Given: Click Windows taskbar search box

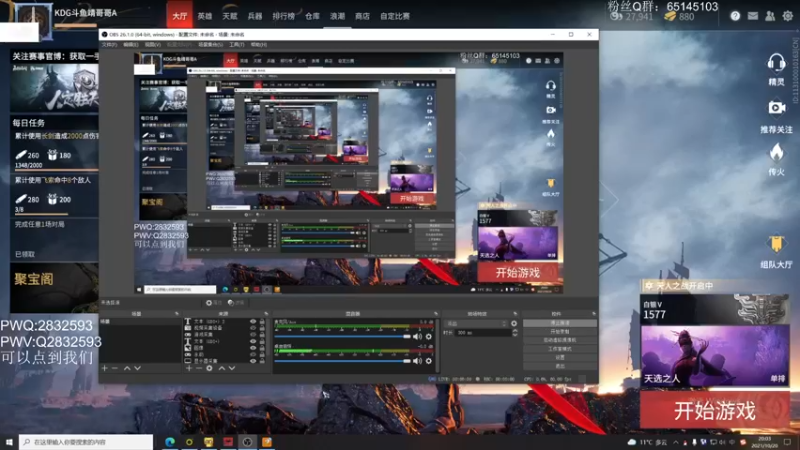Looking at the screenshot, I should point(86,442).
